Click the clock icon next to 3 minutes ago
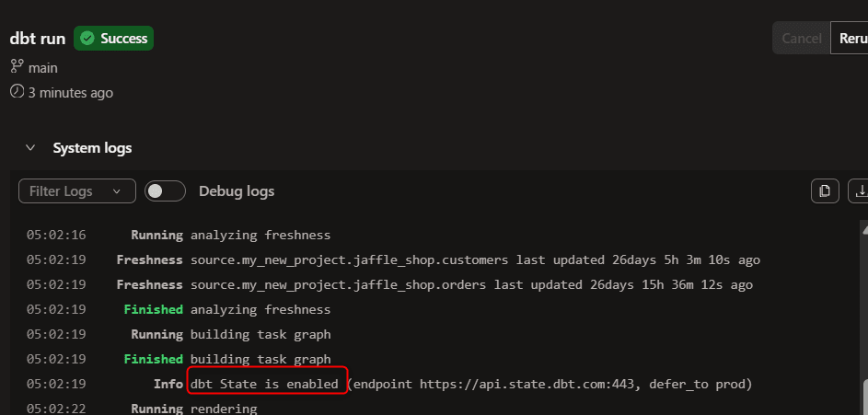 coord(17,91)
